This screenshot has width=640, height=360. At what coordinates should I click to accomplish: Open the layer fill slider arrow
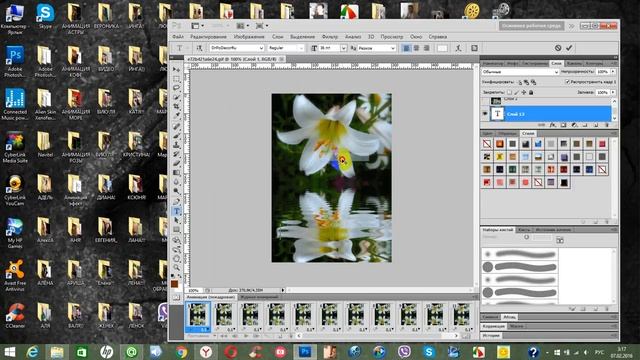[x=613, y=93]
